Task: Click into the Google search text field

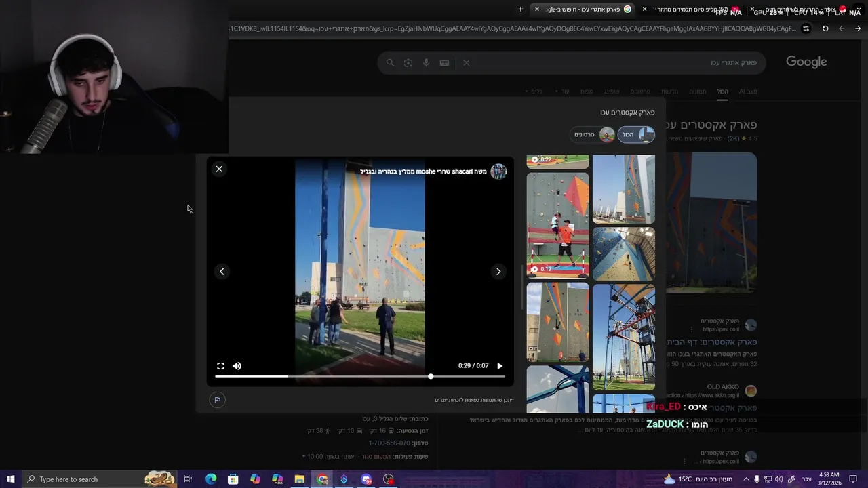Action: [x=617, y=63]
